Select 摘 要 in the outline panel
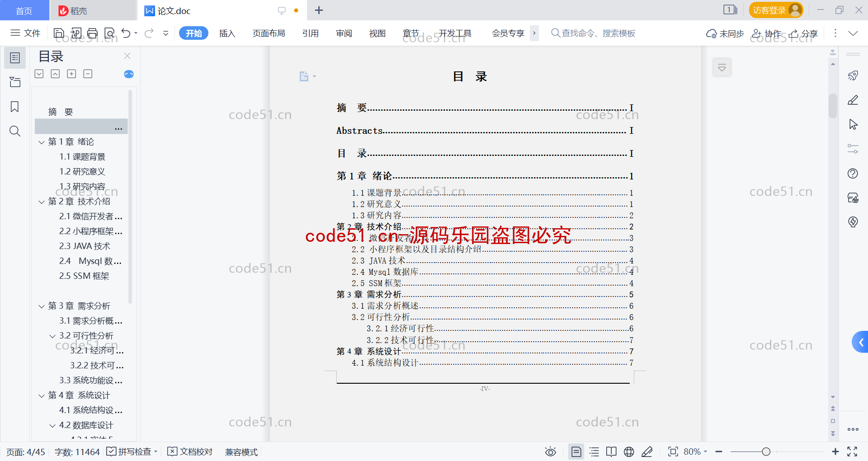Image resolution: width=868 pixels, height=461 pixels. (x=61, y=112)
